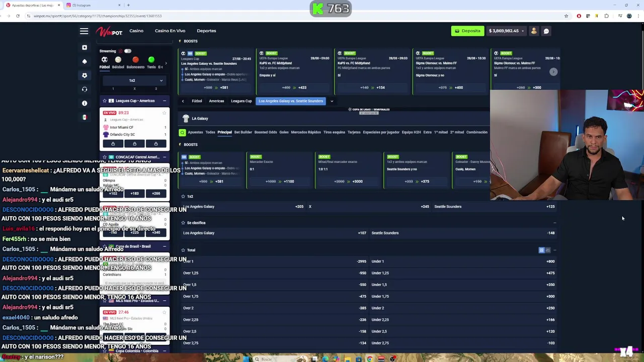Switch to the Tarjetas tab
The image size is (644, 362).
coord(354,132)
